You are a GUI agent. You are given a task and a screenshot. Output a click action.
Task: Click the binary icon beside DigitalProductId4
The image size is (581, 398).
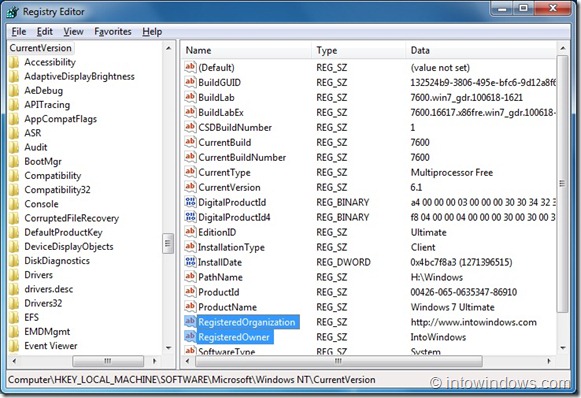pyautogui.click(x=190, y=216)
